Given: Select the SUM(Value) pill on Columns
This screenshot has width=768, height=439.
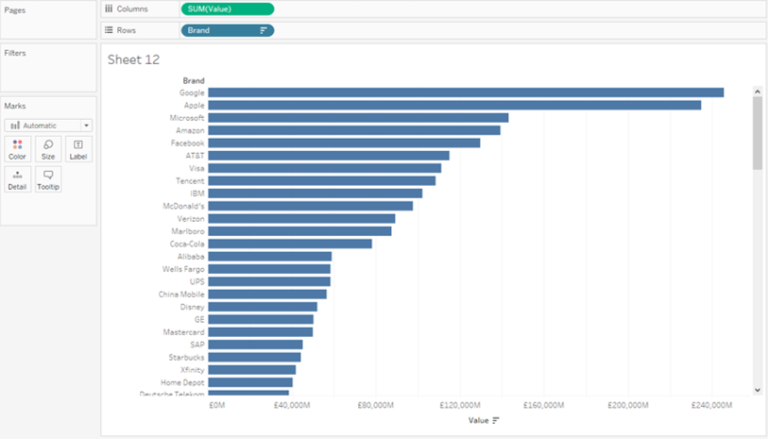Looking at the screenshot, I should pyautogui.click(x=227, y=9).
